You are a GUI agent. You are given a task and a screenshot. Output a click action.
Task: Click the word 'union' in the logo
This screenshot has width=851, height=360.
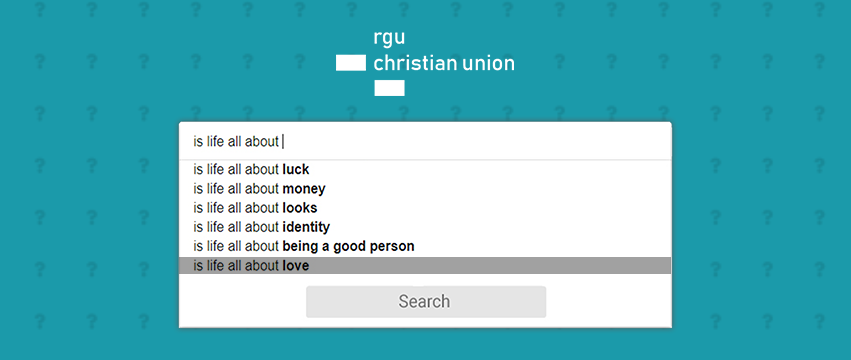coord(488,63)
